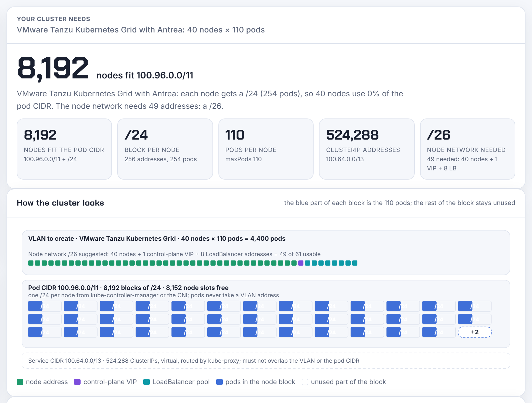Click '256 addresses, 254 pods' card subtitle
Image resolution: width=532 pixels, height=403 pixels.
tap(161, 159)
